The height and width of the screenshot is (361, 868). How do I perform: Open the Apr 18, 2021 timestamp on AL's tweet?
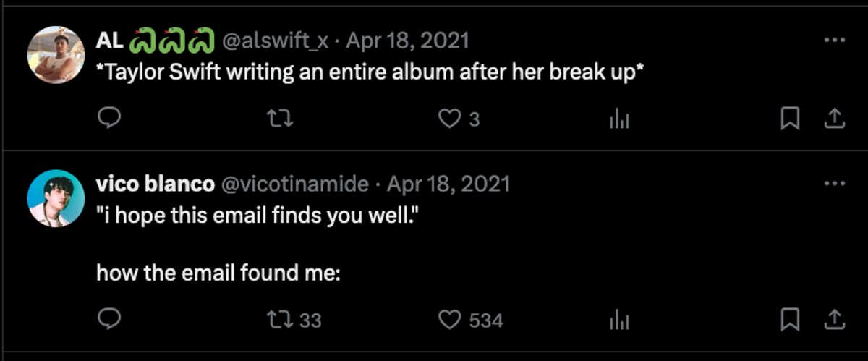407,41
